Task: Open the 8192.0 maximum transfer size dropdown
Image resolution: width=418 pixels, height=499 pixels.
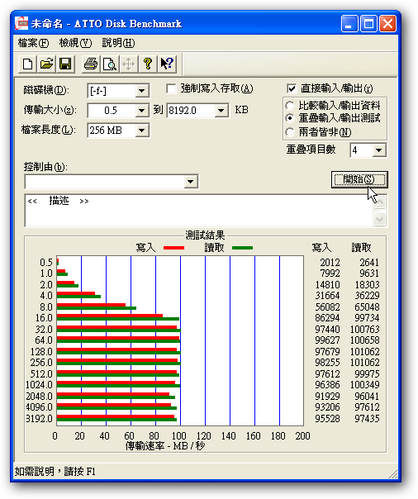Action: (221, 110)
